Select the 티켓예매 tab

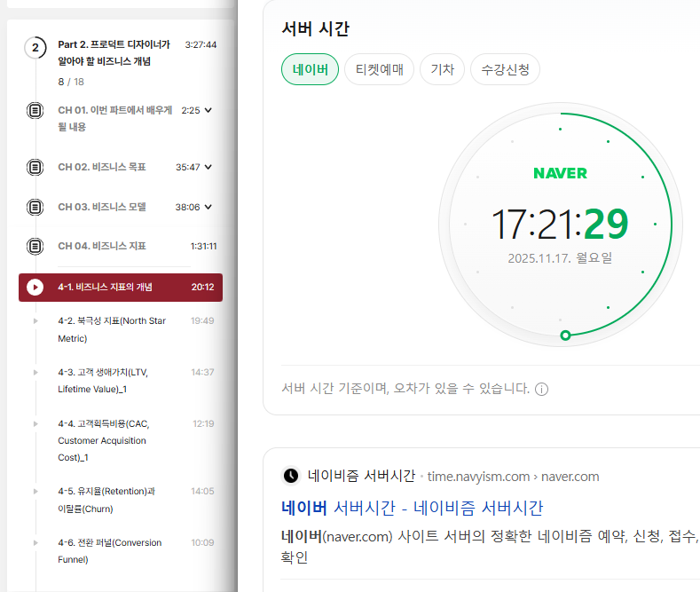379,69
